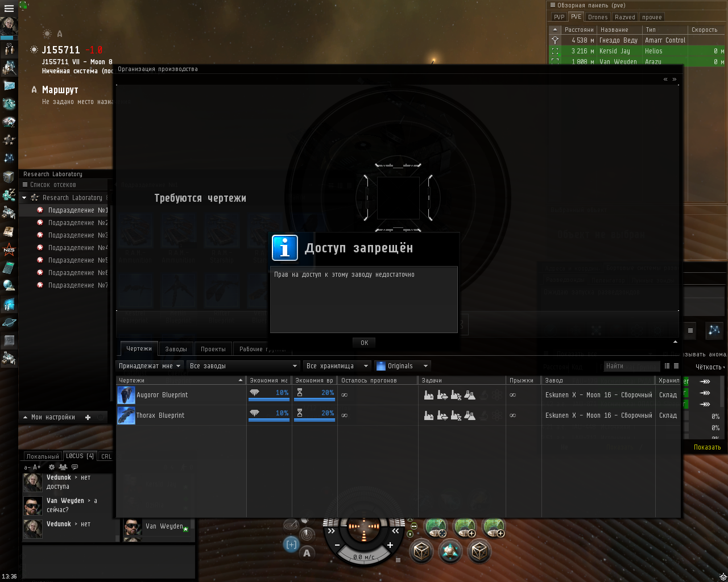728x582 pixels.
Task: Toggle the tactical overlay [+] button
Action: coord(291,544)
